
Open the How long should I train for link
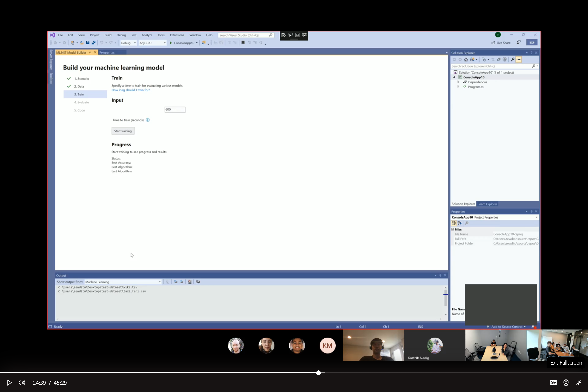coord(131,90)
